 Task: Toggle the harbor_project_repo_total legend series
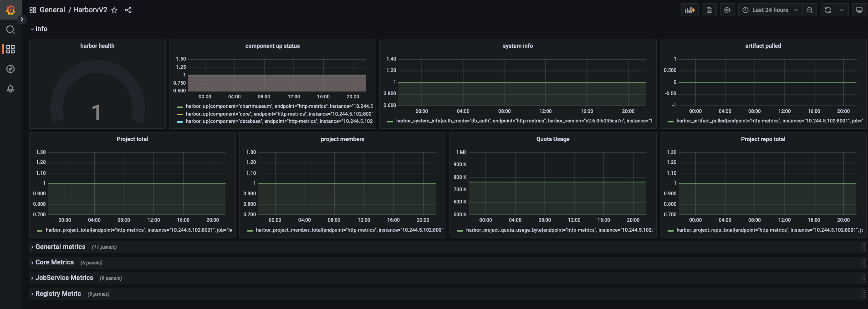point(770,230)
